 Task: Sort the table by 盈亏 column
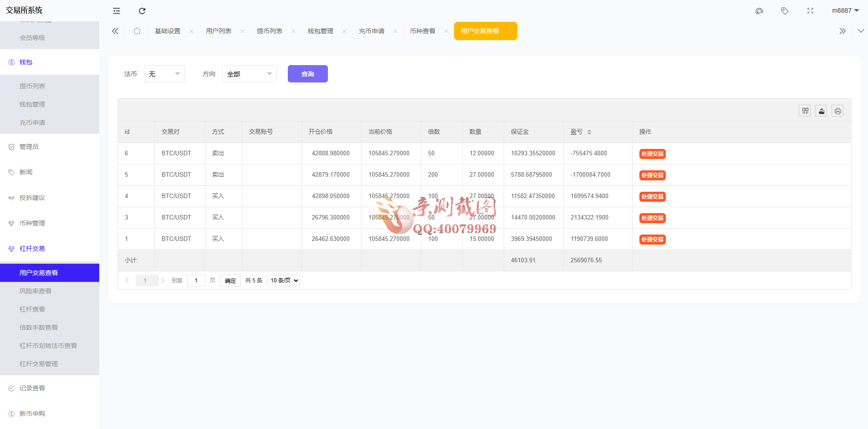pyautogui.click(x=589, y=132)
